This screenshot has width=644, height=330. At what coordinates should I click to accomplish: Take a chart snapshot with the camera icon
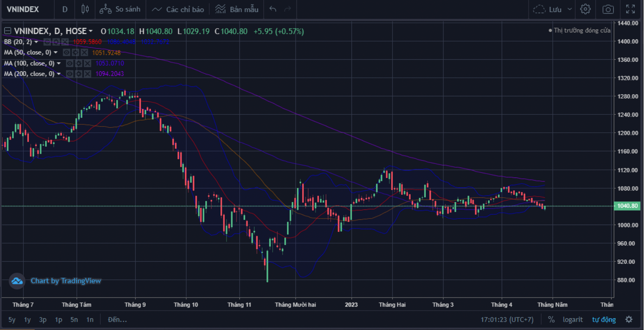(x=608, y=9)
